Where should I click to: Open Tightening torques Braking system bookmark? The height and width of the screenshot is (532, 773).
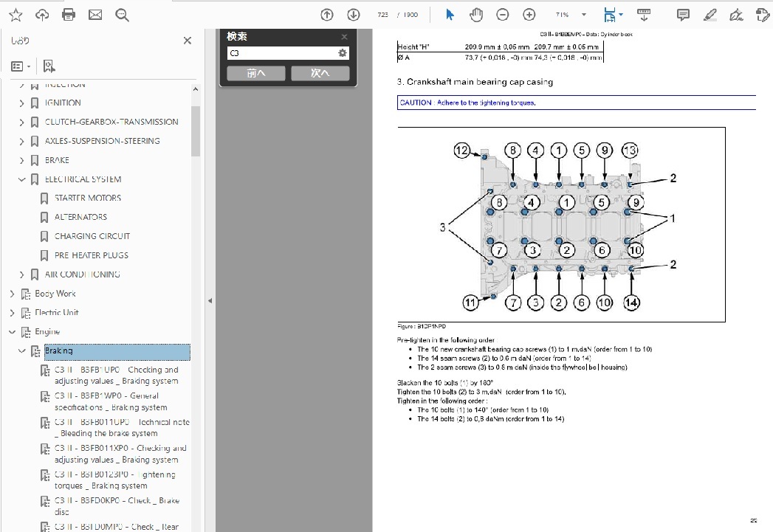[x=115, y=480]
